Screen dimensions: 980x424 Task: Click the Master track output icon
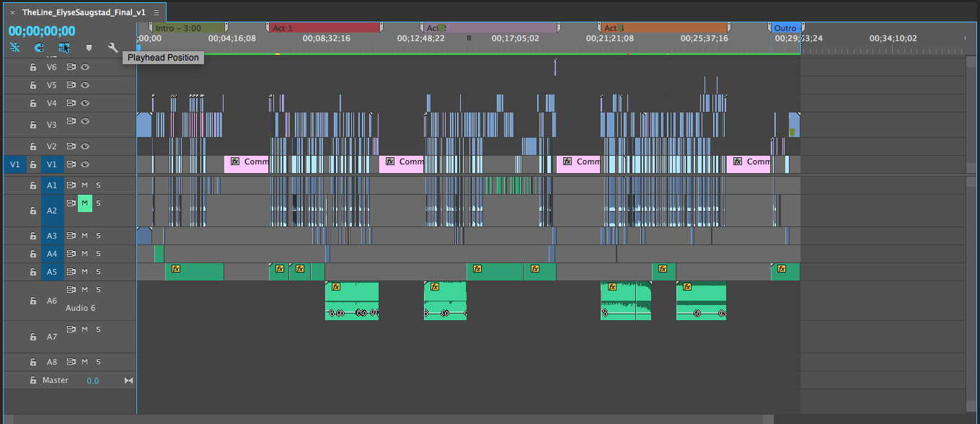coord(128,380)
